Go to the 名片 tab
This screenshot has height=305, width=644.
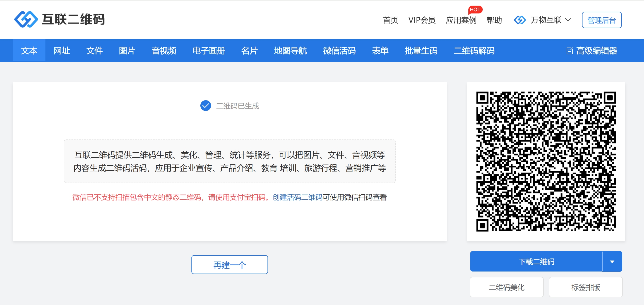click(x=250, y=50)
